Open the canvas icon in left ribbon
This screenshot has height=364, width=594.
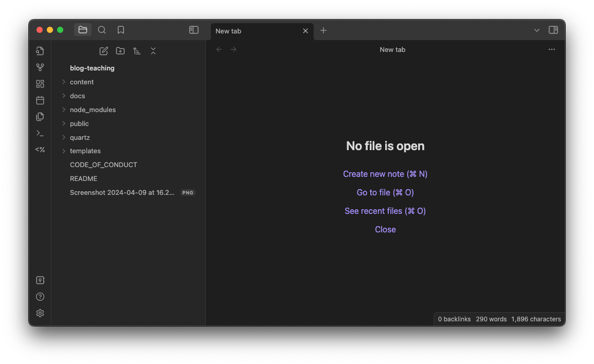(x=40, y=84)
